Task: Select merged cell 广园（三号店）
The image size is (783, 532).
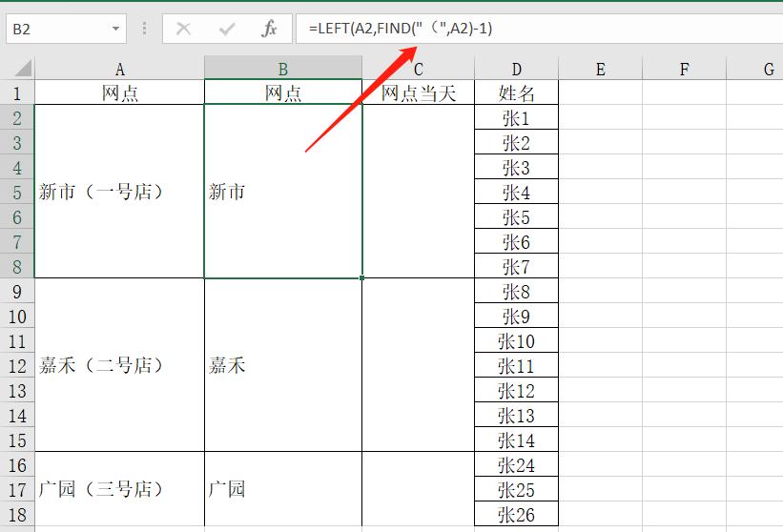Action: (119, 489)
